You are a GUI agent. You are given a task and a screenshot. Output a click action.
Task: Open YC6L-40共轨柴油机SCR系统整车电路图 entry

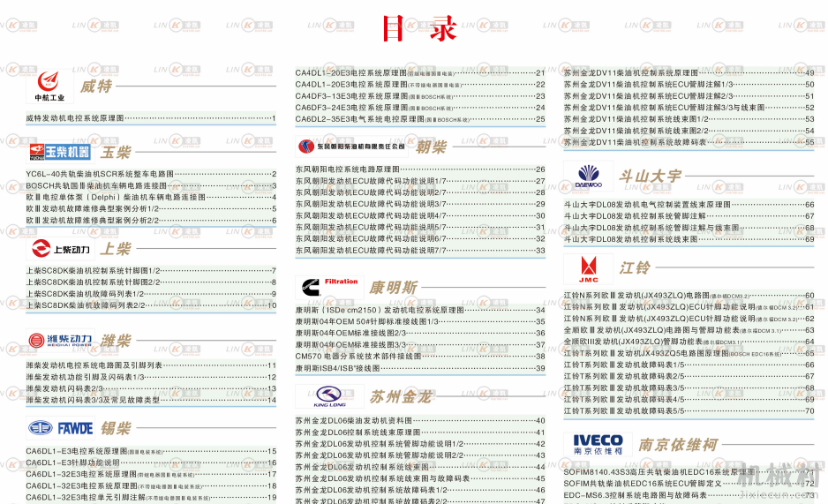click(150, 174)
